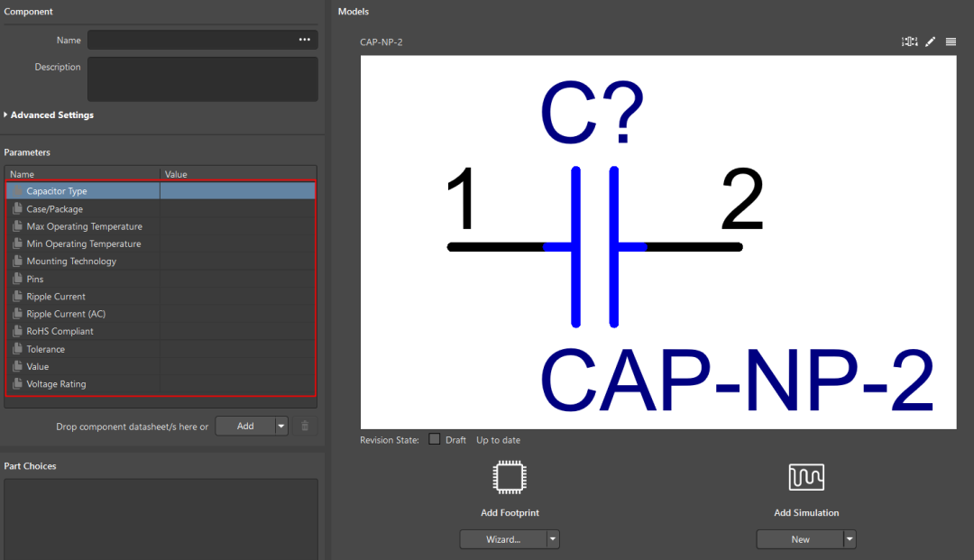
Task: Select Min Operating Temperature parameter
Action: (x=161, y=243)
